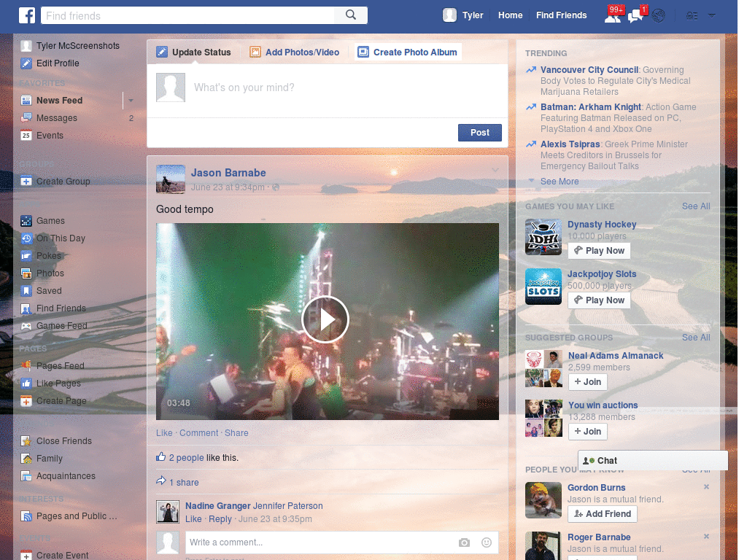Switch to the Create Photo Album tab
This screenshot has height=560, width=747.
406,52
